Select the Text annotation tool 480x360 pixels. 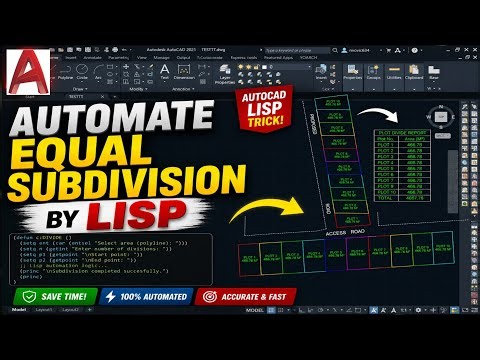[165, 72]
